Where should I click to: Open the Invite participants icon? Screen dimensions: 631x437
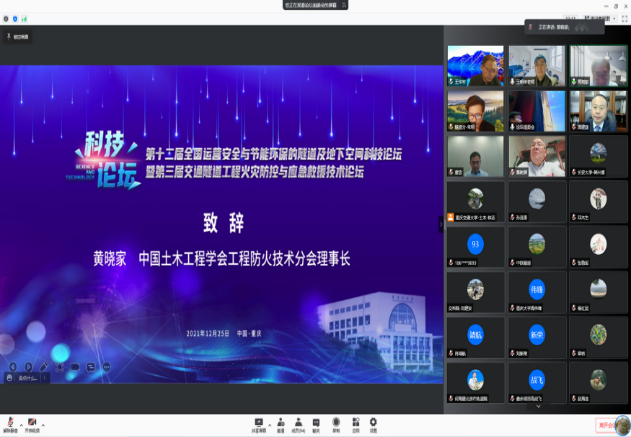(281, 421)
